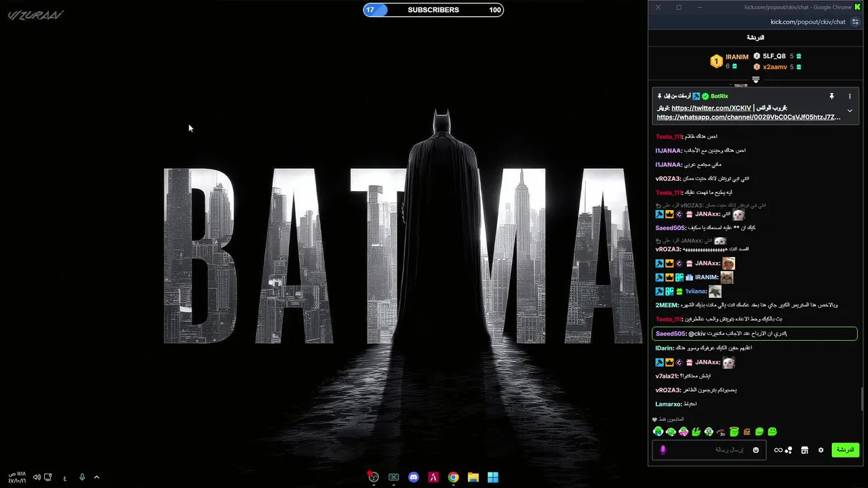Click the purple microphone icon in the message box
The width and height of the screenshot is (868, 488).
[x=663, y=450]
